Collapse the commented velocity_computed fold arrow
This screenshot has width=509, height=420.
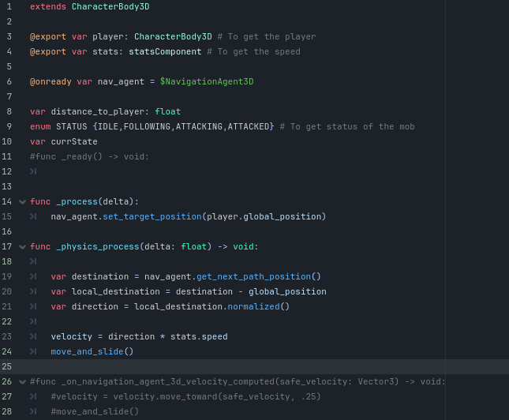tap(22, 382)
